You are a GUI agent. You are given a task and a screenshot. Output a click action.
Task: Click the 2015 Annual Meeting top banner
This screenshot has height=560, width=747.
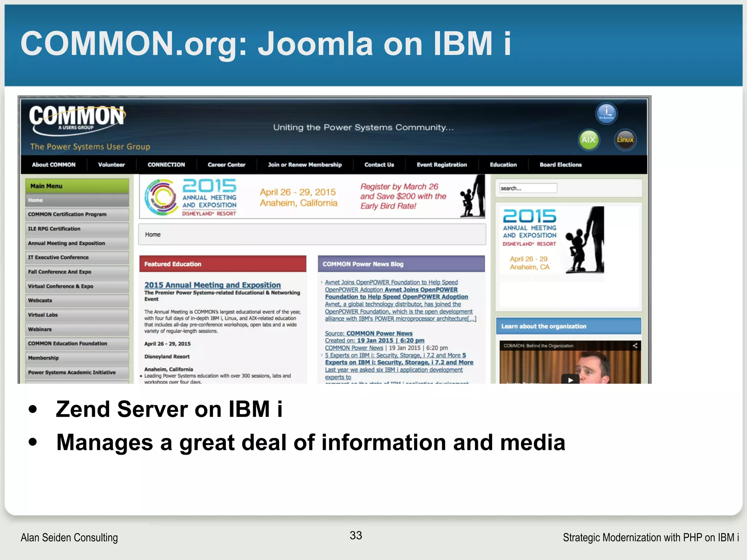[312, 197]
